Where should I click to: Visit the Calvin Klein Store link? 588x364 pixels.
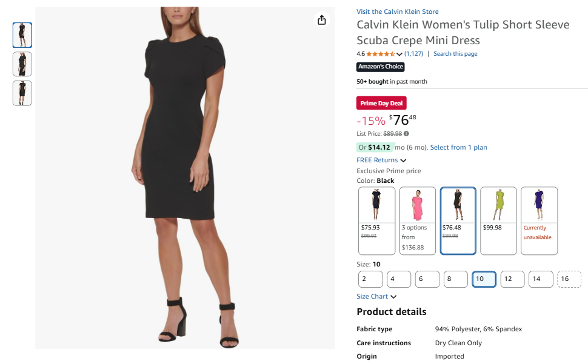coord(398,12)
